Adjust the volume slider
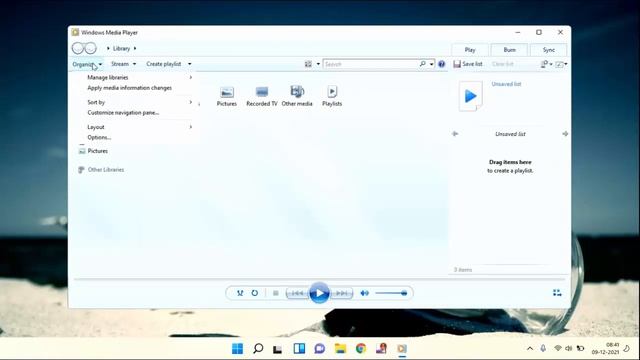640x360 pixels. click(391, 293)
